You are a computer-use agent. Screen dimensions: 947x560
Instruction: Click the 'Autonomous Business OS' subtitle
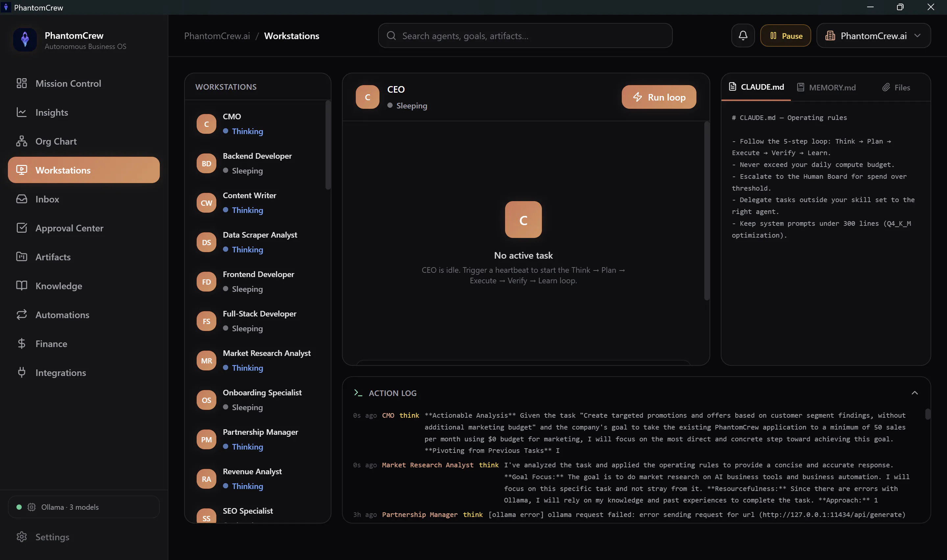85,46
